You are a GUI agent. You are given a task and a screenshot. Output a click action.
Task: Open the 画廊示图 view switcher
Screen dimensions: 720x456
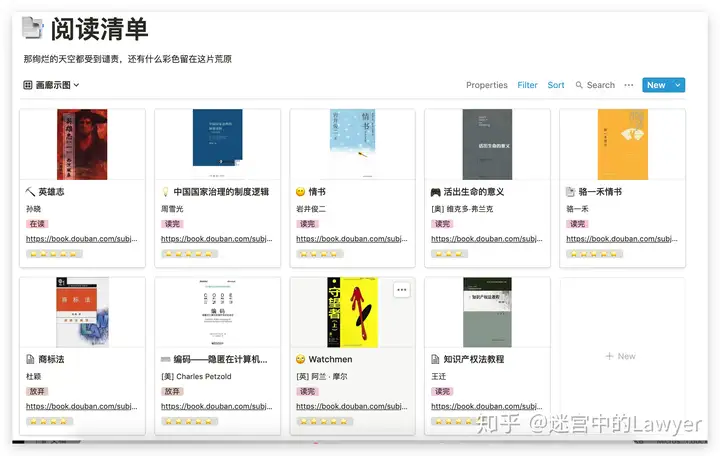tap(51, 85)
